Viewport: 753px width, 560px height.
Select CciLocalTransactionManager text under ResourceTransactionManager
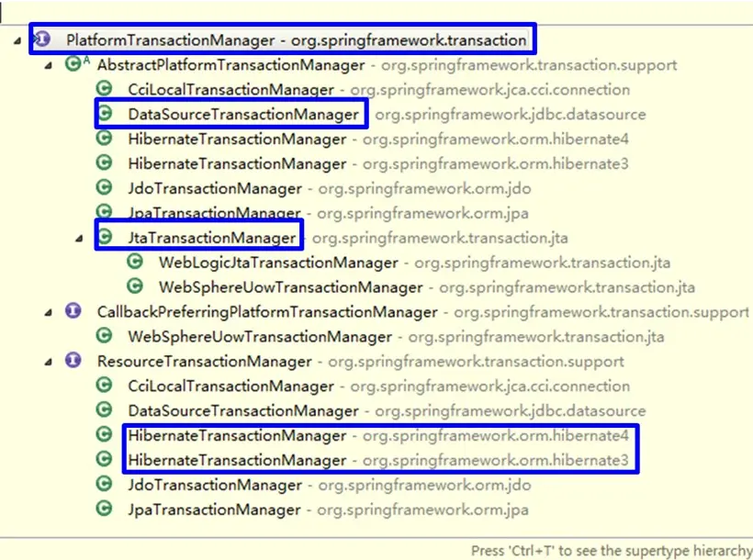(231, 386)
